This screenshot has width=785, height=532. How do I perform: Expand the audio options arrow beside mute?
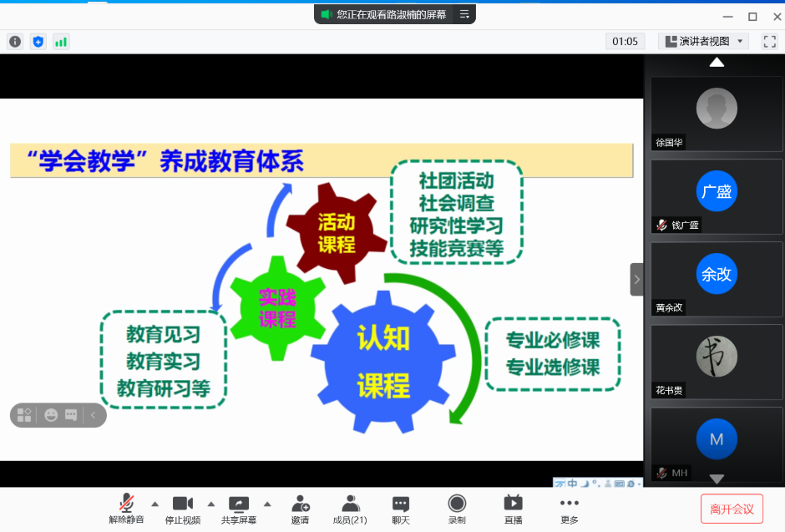pyautogui.click(x=154, y=504)
